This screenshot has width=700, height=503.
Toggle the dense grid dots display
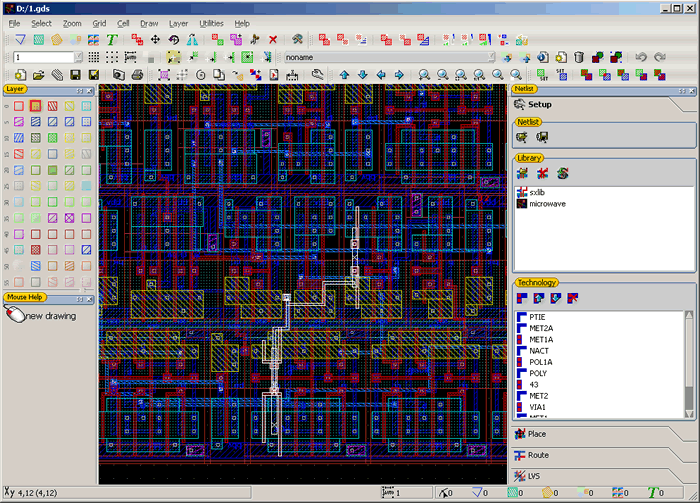coord(93,57)
